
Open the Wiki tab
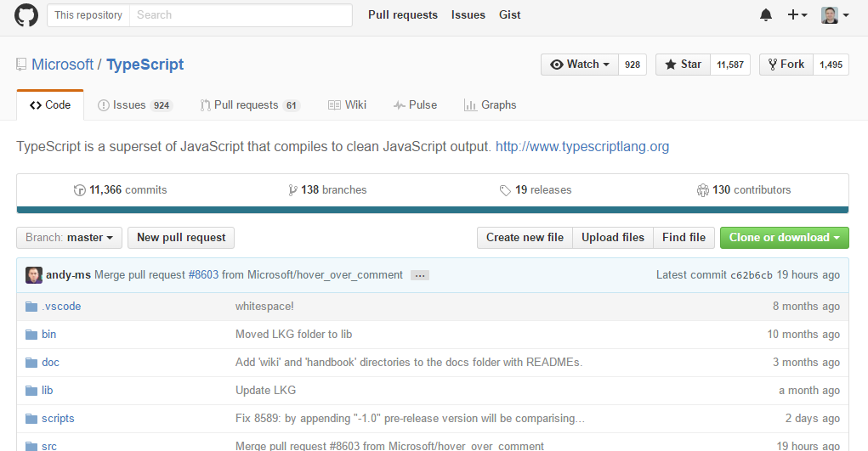(x=347, y=105)
